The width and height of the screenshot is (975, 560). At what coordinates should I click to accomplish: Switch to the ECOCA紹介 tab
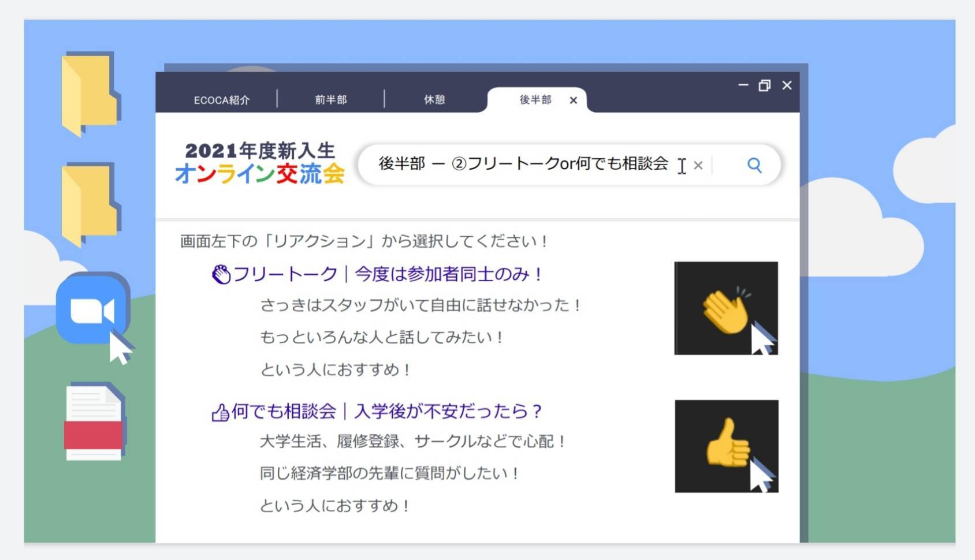(222, 99)
